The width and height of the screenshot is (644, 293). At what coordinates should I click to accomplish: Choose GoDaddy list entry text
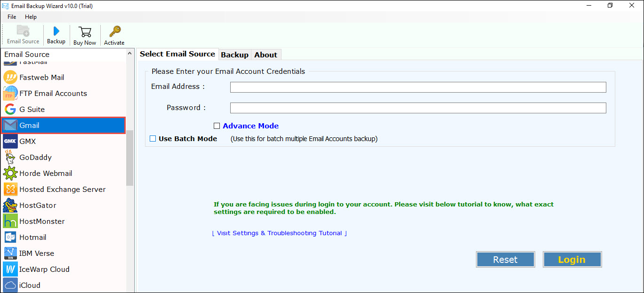point(35,157)
